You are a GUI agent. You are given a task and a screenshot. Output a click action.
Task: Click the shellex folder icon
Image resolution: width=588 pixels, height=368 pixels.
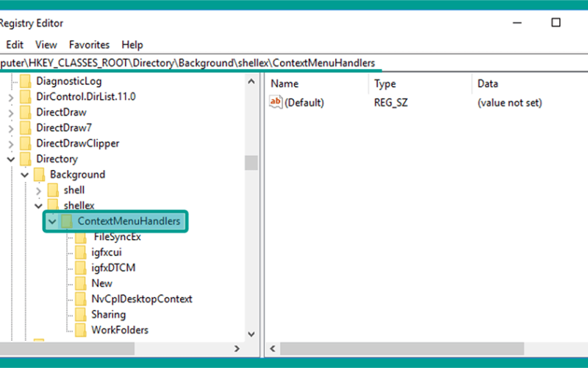53,205
